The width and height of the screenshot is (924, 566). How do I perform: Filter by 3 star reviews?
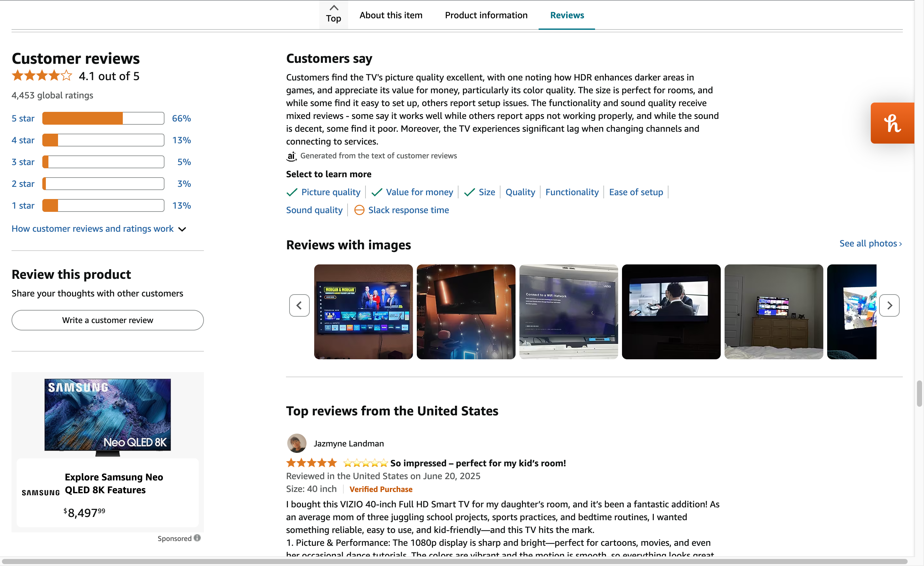click(x=23, y=162)
